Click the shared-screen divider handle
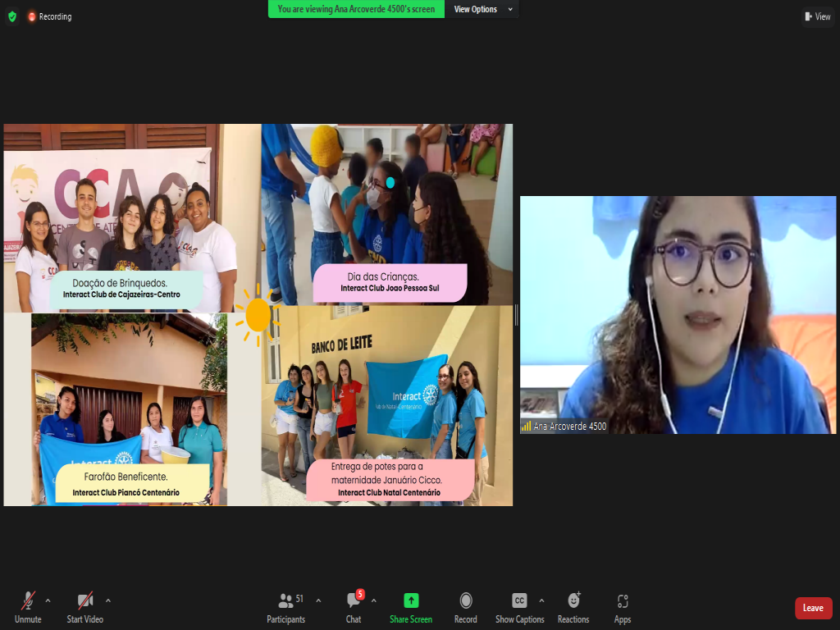 pos(516,315)
